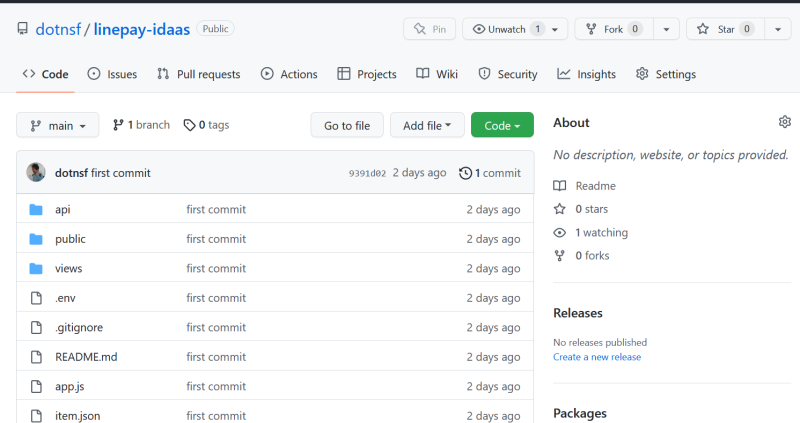Click the views folder icon
Image resolution: width=800 pixels, height=423 pixels.
pos(36,268)
